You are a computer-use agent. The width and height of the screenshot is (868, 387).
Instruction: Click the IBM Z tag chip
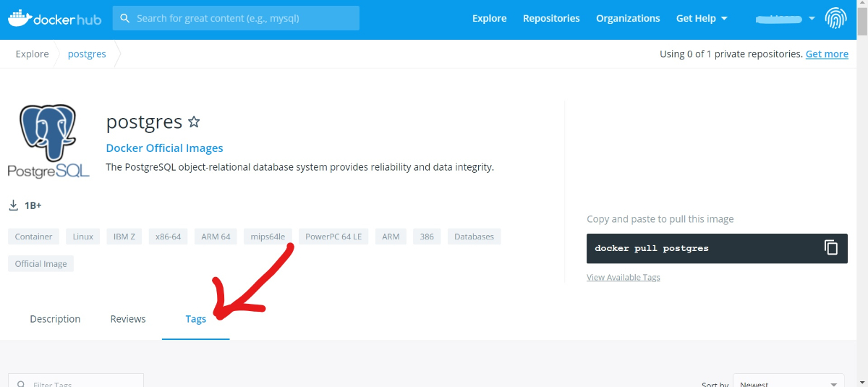coord(124,237)
